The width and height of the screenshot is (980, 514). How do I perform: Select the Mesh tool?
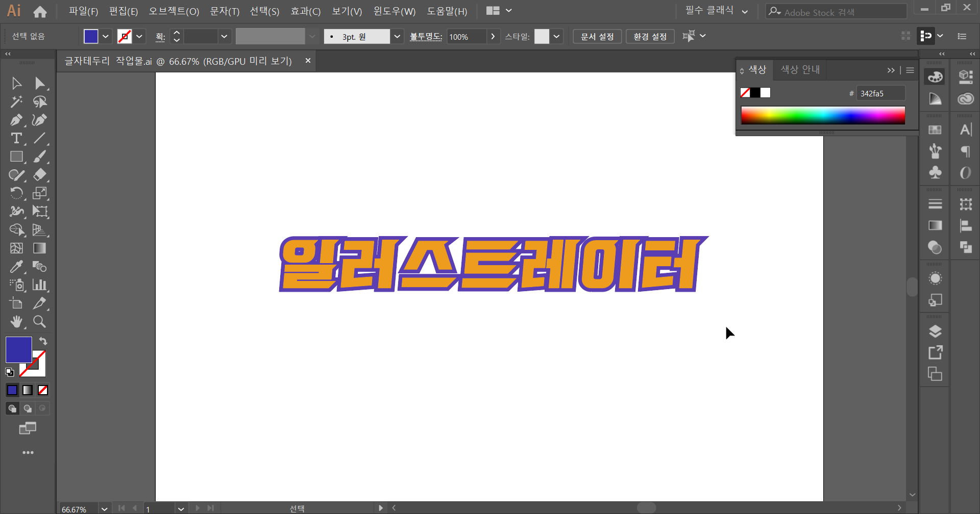16,248
